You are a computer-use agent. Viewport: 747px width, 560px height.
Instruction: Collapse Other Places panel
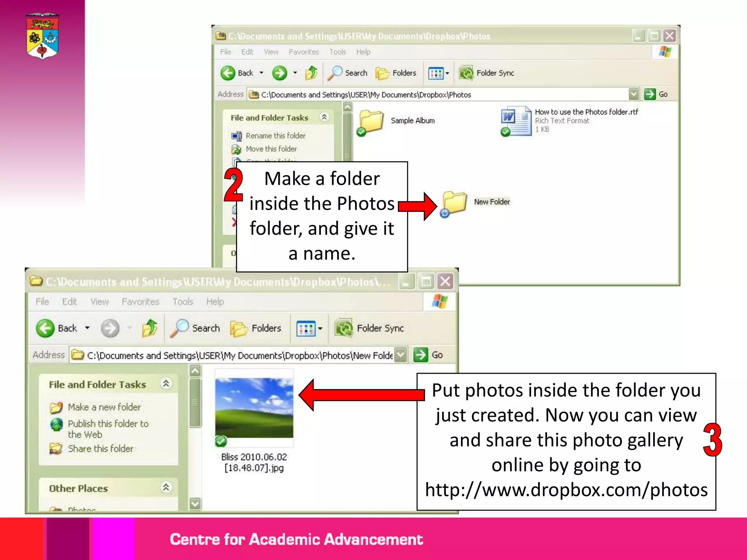[x=166, y=487]
